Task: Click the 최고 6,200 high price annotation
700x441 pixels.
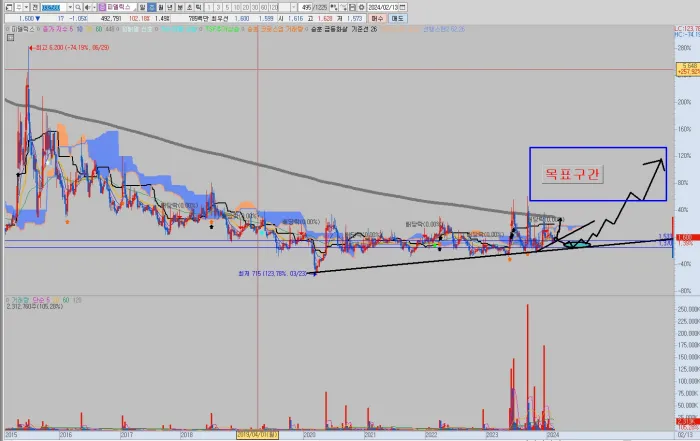Action: 71,47
